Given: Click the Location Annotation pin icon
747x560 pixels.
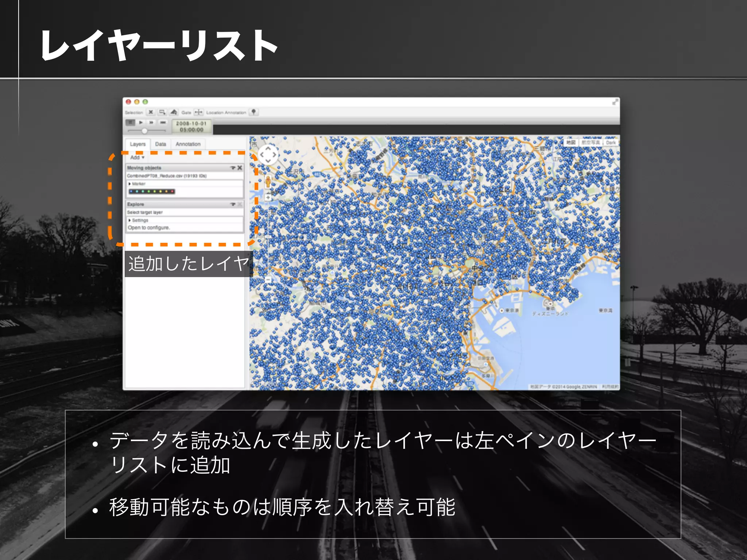Looking at the screenshot, I should pos(253,112).
